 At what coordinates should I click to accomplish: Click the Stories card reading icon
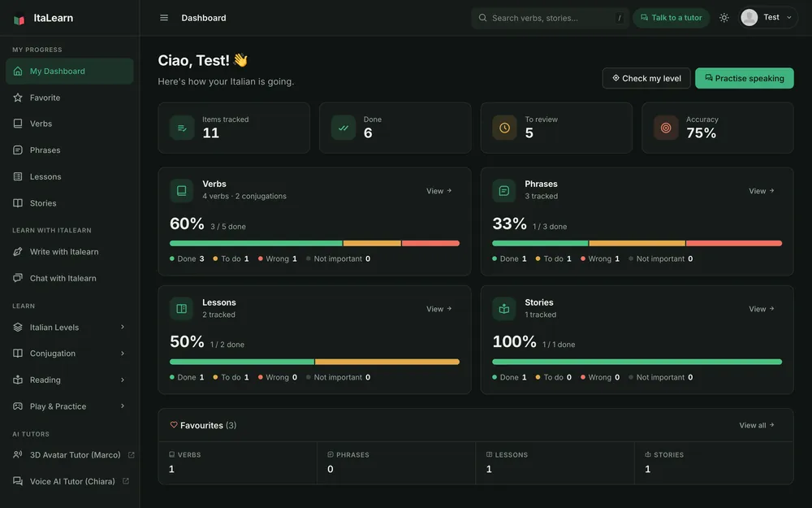[504, 308]
